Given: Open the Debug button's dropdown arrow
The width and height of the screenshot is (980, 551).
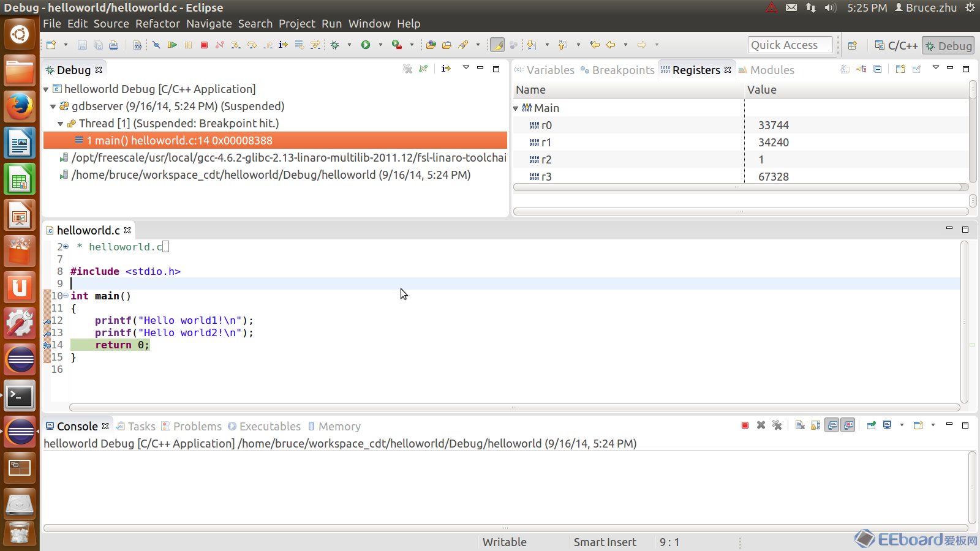Looking at the screenshot, I should [x=349, y=45].
